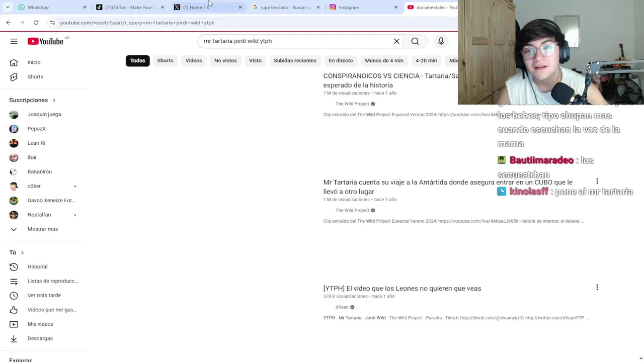Viewport: 644px width, 362px height.
Task: Open Ver más tarde list
Action: [x=44, y=295]
